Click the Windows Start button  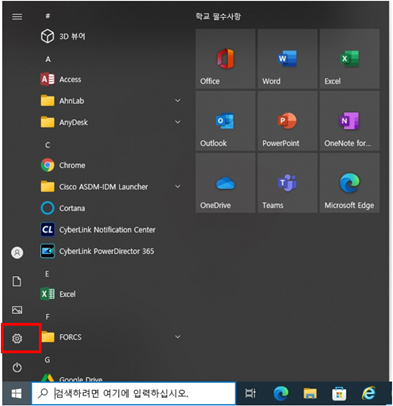16,393
